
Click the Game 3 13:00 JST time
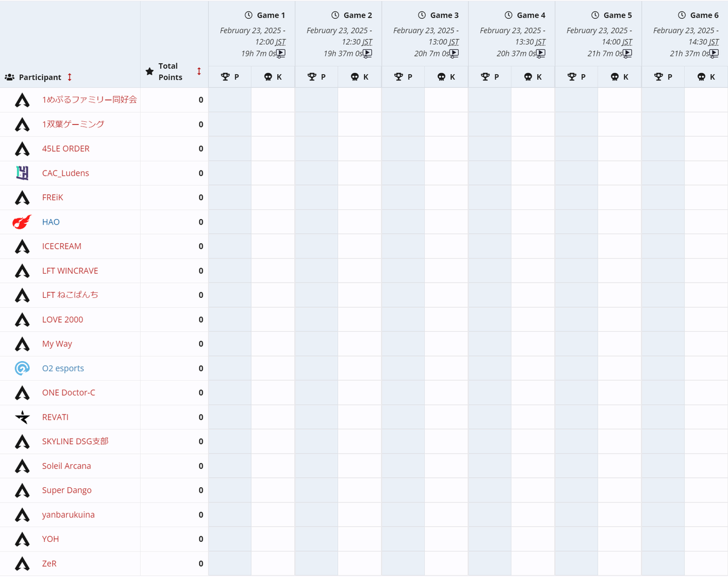click(444, 42)
